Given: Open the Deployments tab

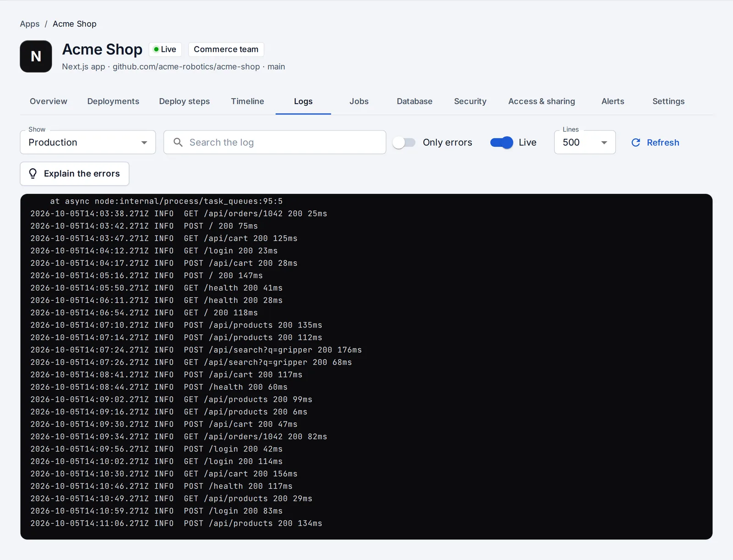Looking at the screenshot, I should click(x=113, y=101).
